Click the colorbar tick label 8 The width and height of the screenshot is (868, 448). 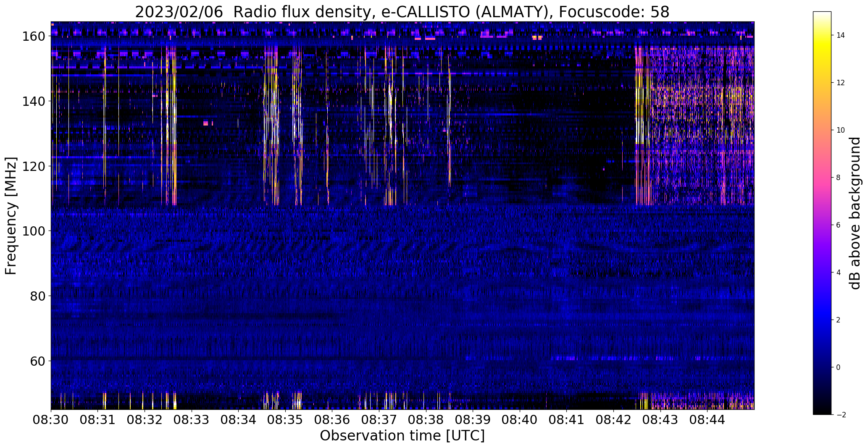[x=839, y=178]
